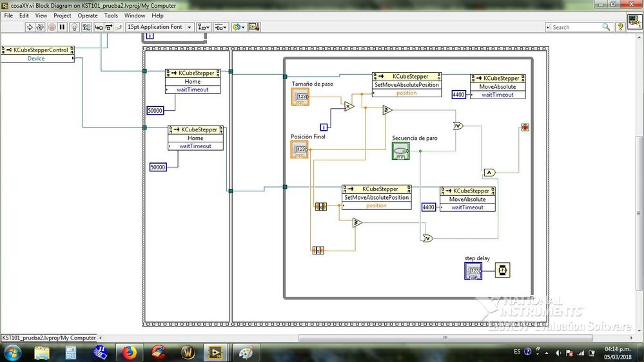Select the upper greater-or-equal comparison node
The width and height of the screenshot is (644, 362).
387,110
